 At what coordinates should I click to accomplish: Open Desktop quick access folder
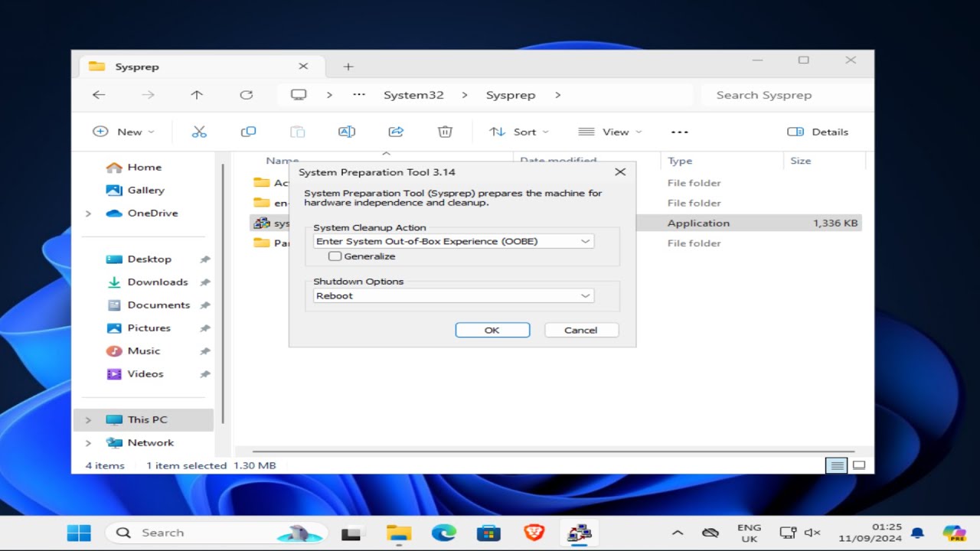tap(149, 259)
